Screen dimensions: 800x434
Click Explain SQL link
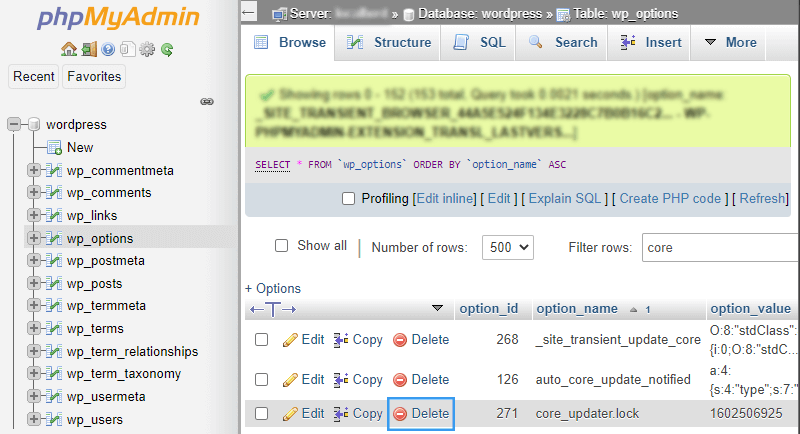[x=565, y=198]
